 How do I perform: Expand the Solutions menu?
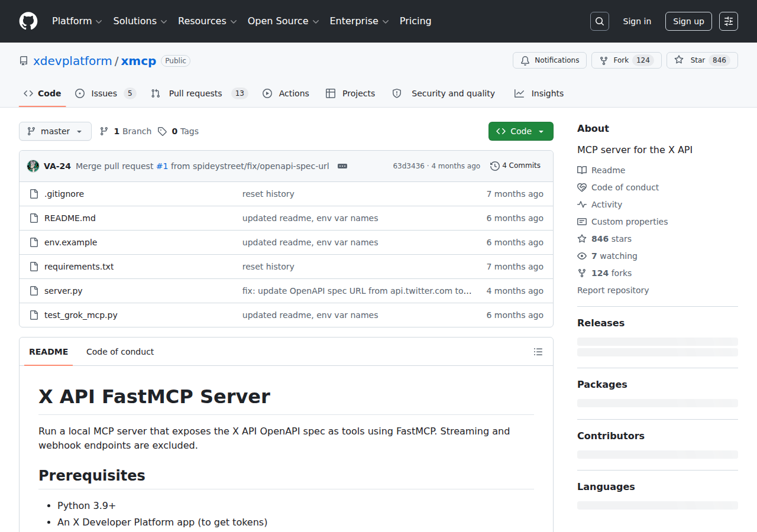coord(141,21)
